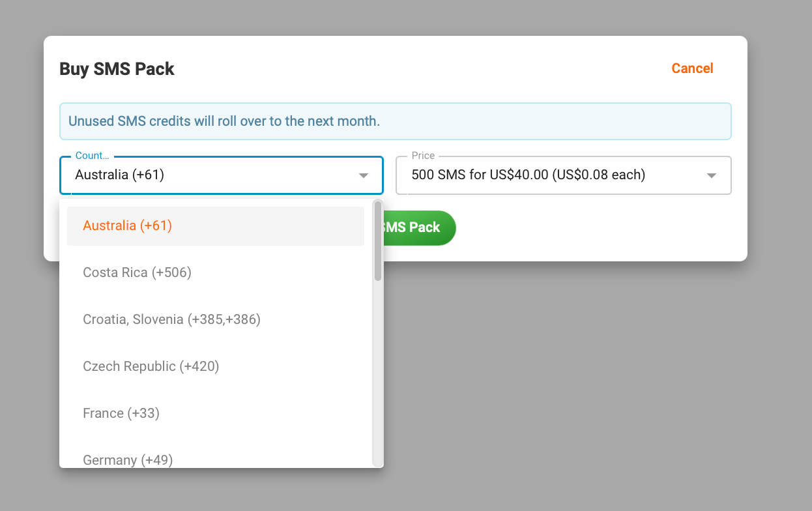Click the country list scrollbar thumb

[x=378, y=241]
